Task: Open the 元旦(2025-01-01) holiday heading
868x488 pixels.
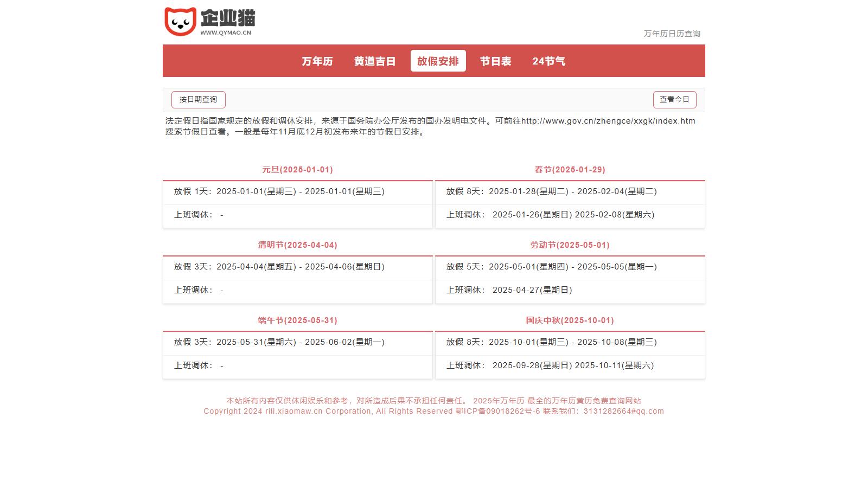Action: (x=297, y=170)
